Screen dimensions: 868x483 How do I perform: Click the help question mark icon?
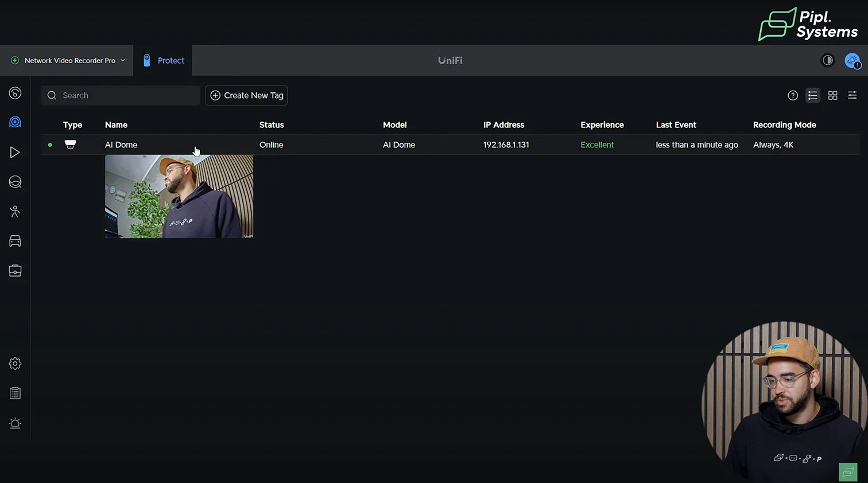(x=793, y=96)
